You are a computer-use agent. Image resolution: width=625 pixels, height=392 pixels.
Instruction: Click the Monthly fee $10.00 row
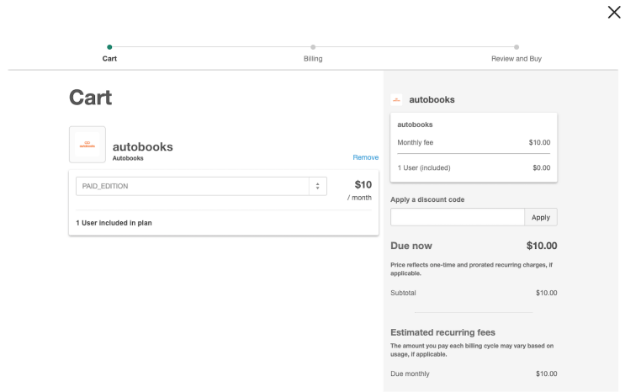(x=474, y=142)
